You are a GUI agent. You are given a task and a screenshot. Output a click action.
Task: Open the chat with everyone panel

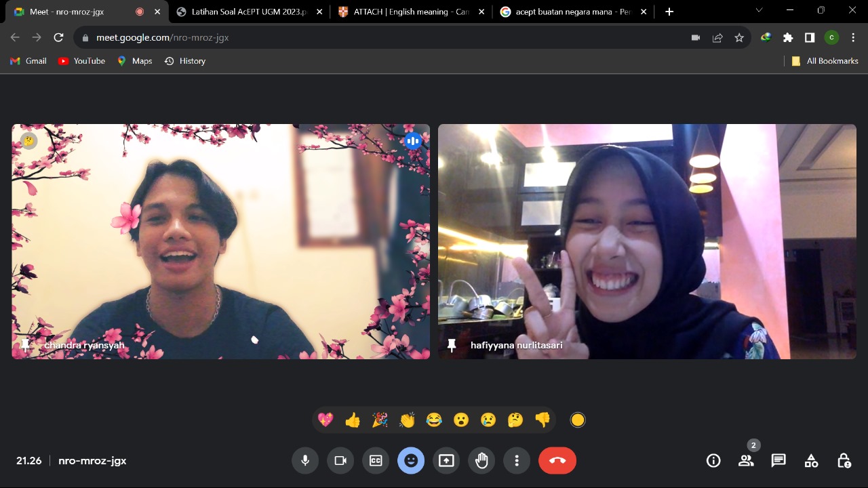click(x=778, y=461)
